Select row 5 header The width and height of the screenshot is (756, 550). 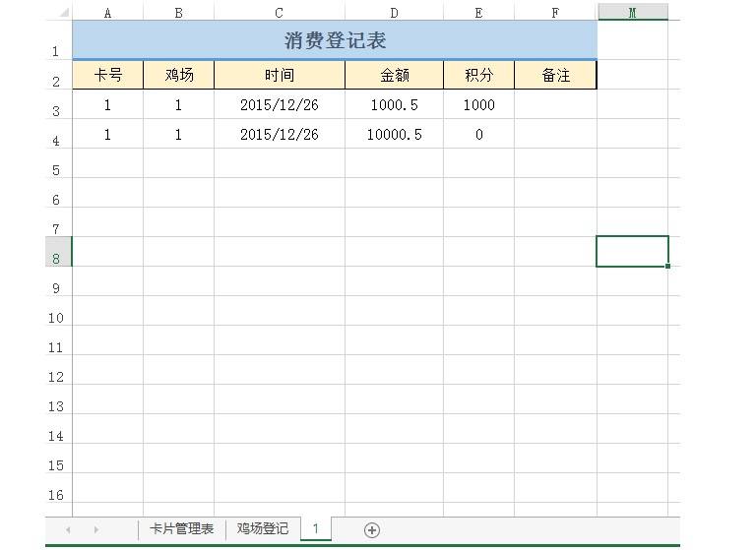pos(58,163)
